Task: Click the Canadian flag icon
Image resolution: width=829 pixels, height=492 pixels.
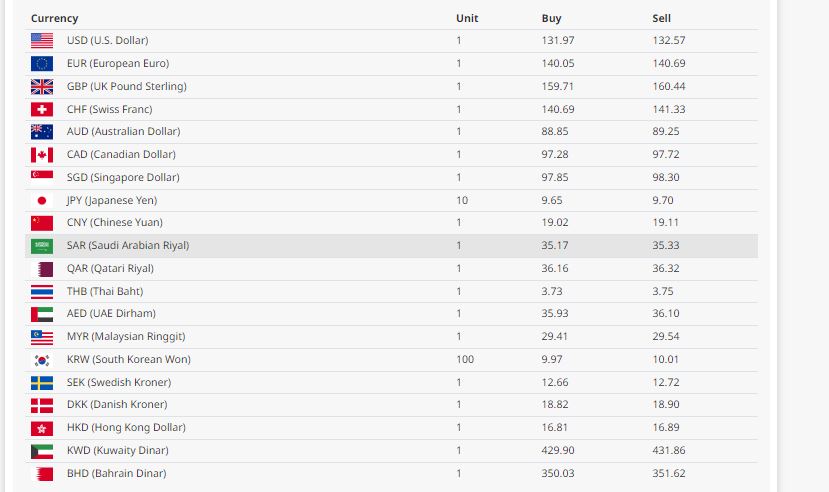Action: click(42, 154)
